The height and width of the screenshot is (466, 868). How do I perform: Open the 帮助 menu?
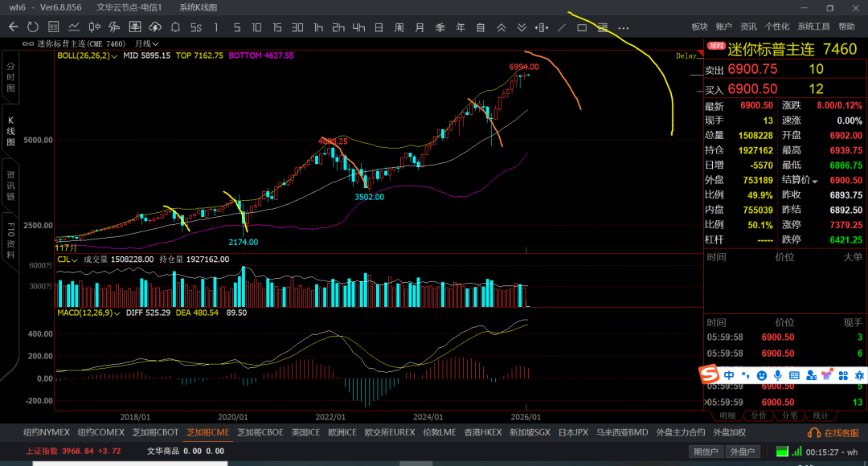pyautogui.click(x=846, y=27)
